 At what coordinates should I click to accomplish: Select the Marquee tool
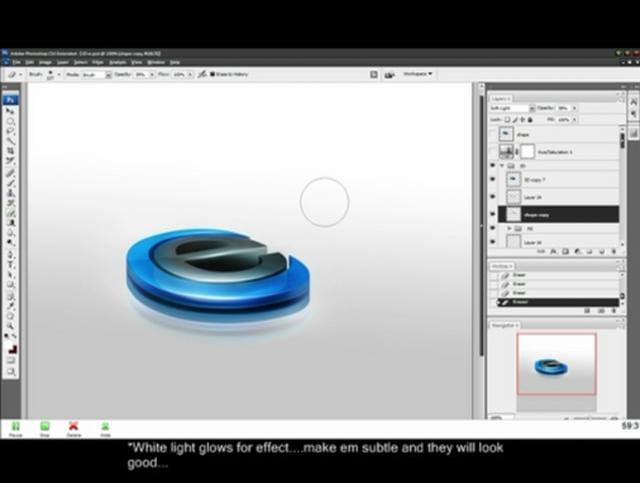10,121
